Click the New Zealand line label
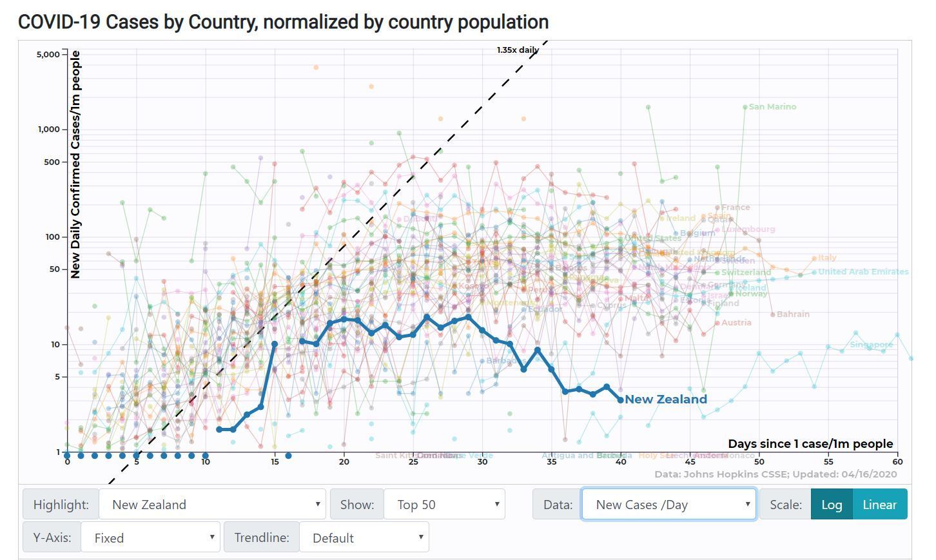Image resolution: width=936 pixels, height=560 pixels. coord(666,400)
